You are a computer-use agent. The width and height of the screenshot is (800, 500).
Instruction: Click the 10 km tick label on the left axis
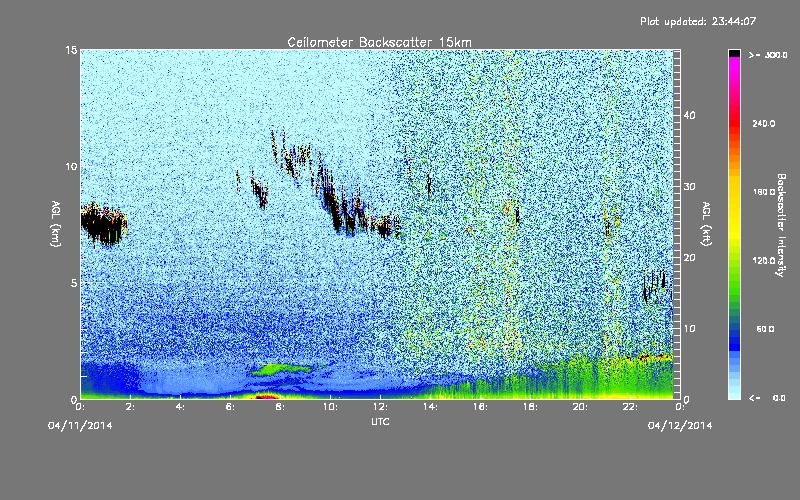[71, 166]
